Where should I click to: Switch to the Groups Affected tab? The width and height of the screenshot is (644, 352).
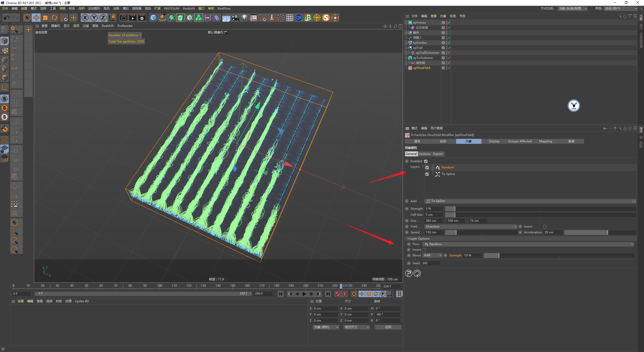tap(519, 141)
